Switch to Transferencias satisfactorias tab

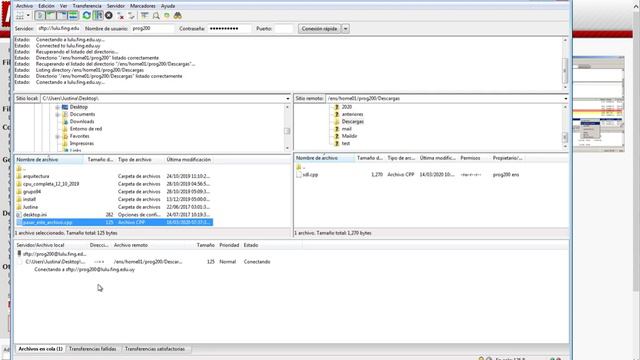pos(155,349)
